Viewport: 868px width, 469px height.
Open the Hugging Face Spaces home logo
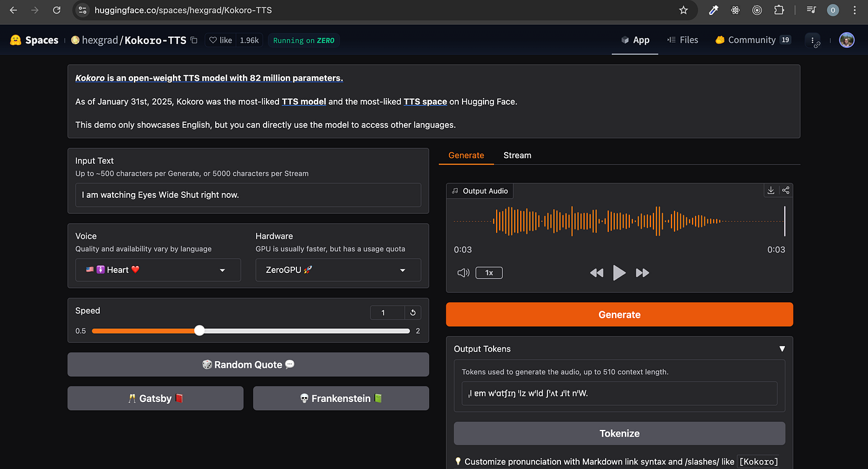(34, 40)
